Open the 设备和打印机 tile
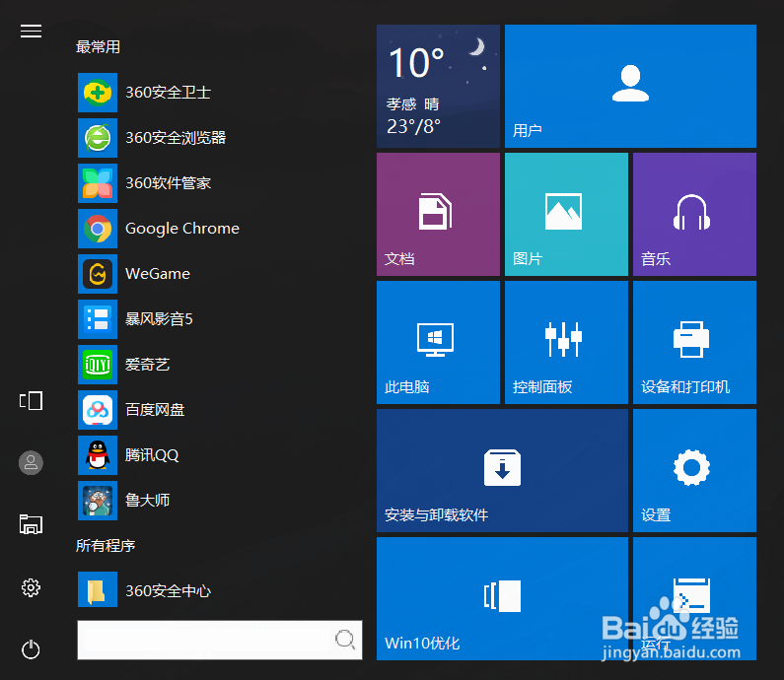Image resolution: width=784 pixels, height=680 pixels. point(694,342)
